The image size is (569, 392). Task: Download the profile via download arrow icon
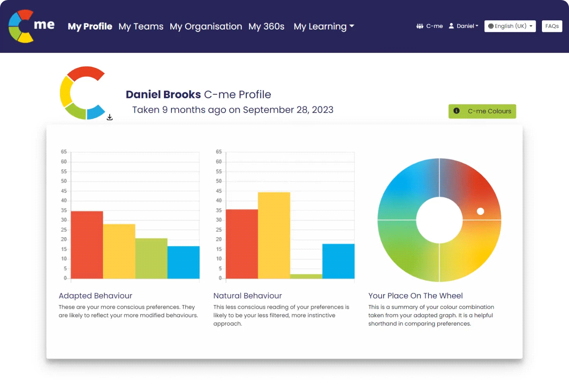click(110, 117)
